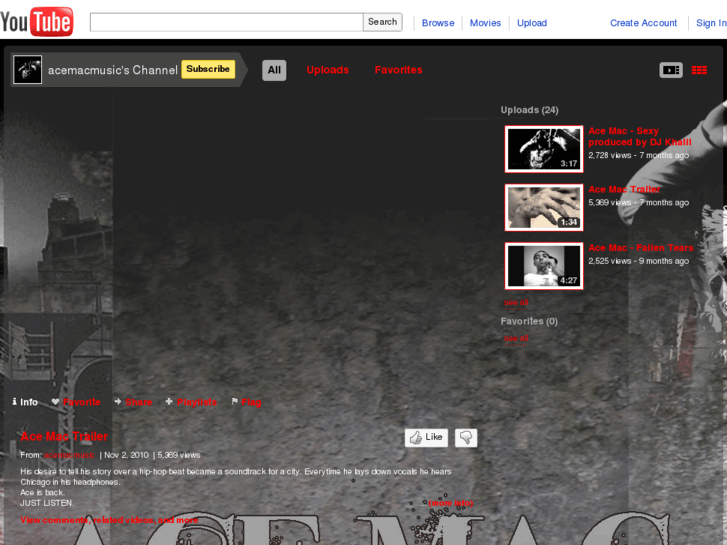Open 'Ace Mac Trailer' title in uploads list
This screenshot has height=545, width=727.
coord(624,189)
